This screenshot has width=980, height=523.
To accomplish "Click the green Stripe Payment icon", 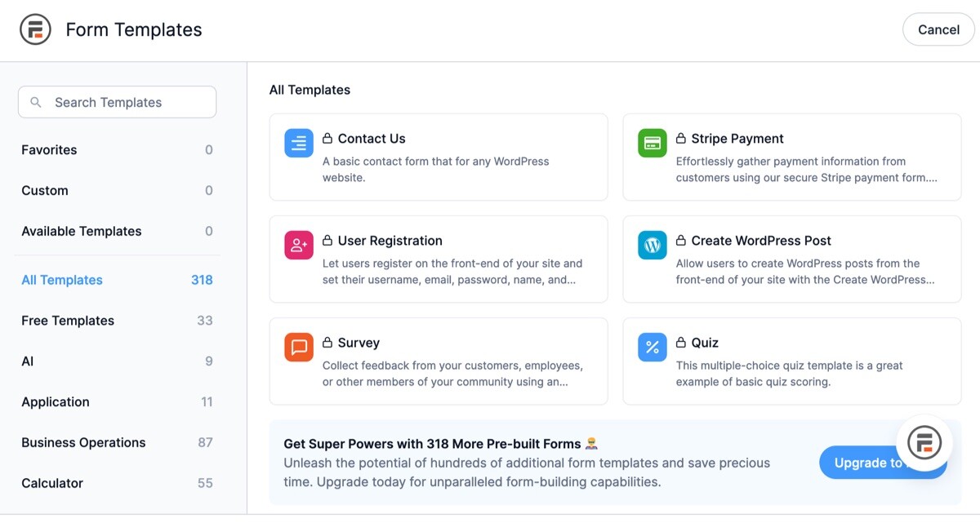I will (652, 142).
